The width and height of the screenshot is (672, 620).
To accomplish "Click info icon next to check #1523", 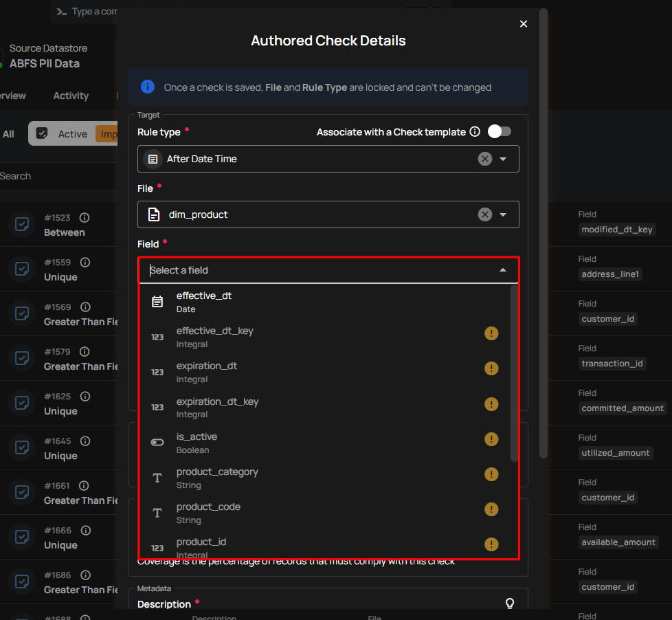I will [85, 218].
